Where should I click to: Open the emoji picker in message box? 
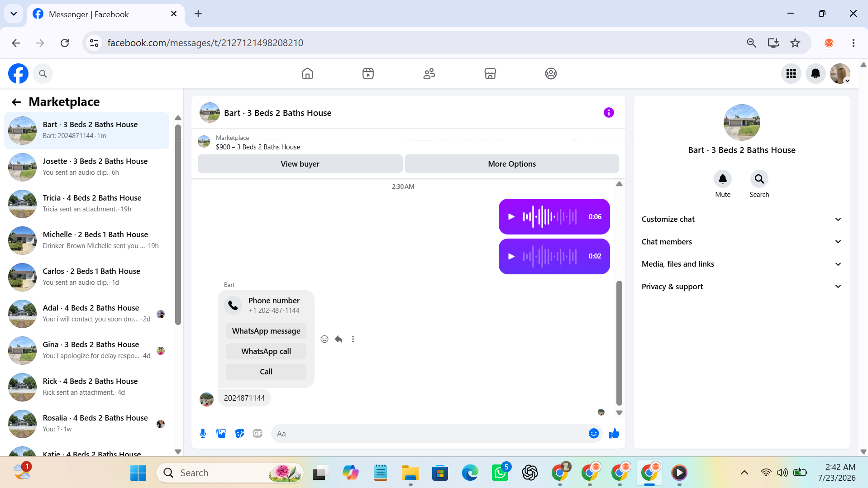point(594,434)
